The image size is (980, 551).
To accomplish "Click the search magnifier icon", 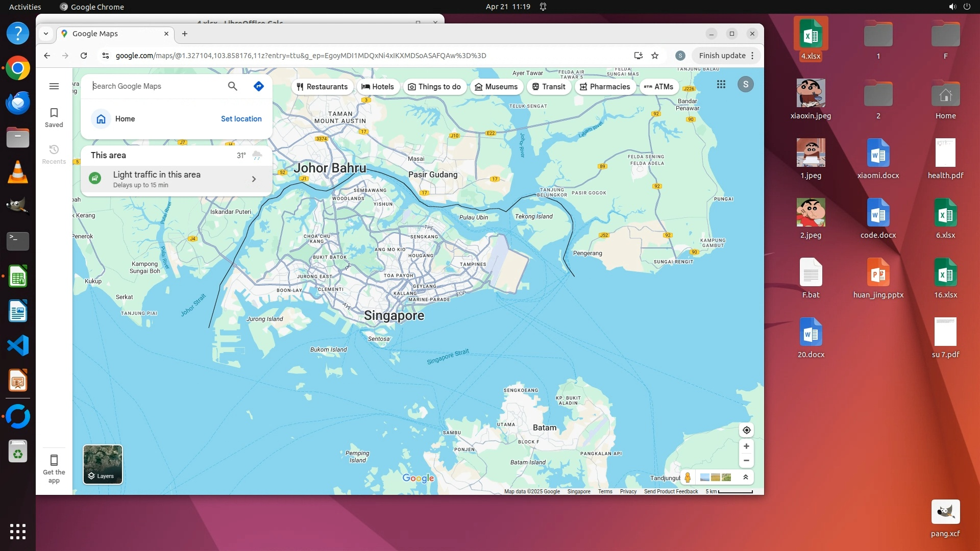I will (232, 86).
